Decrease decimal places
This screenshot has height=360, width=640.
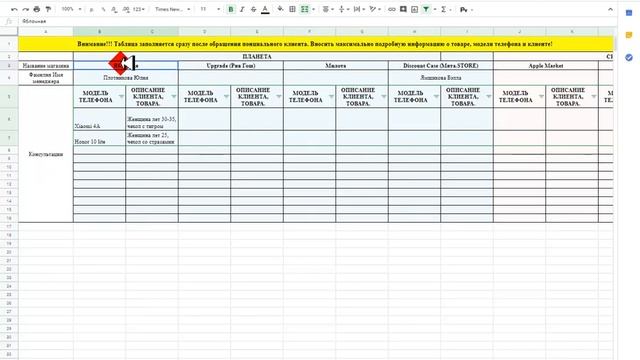click(x=114, y=9)
